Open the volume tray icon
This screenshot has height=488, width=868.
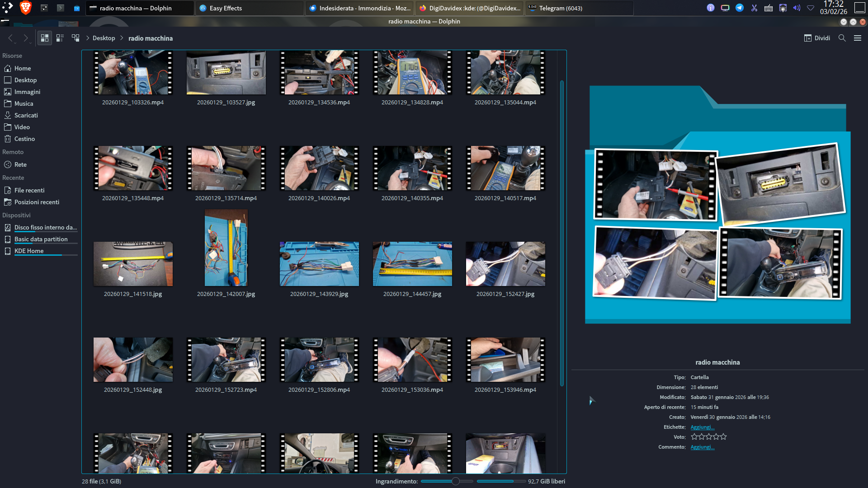(797, 8)
